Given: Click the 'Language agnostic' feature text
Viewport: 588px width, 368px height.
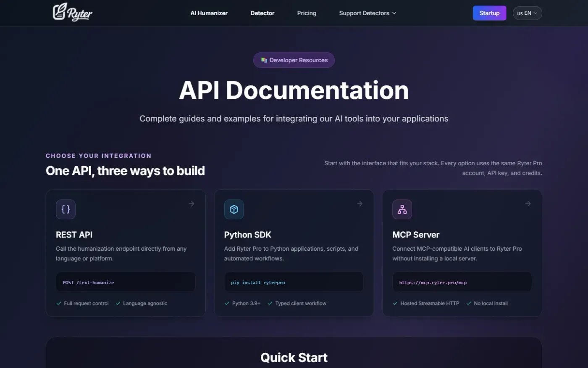Looking at the screenshot, I should (145, 303).
